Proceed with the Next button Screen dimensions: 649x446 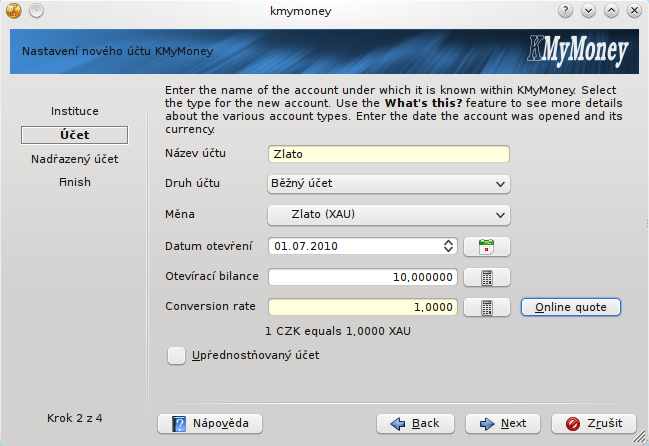point(503,424)
